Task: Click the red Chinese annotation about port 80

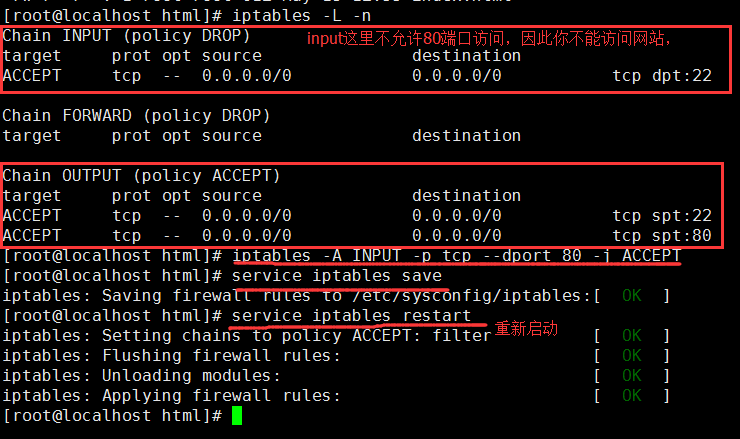Action: coord(488,38)
